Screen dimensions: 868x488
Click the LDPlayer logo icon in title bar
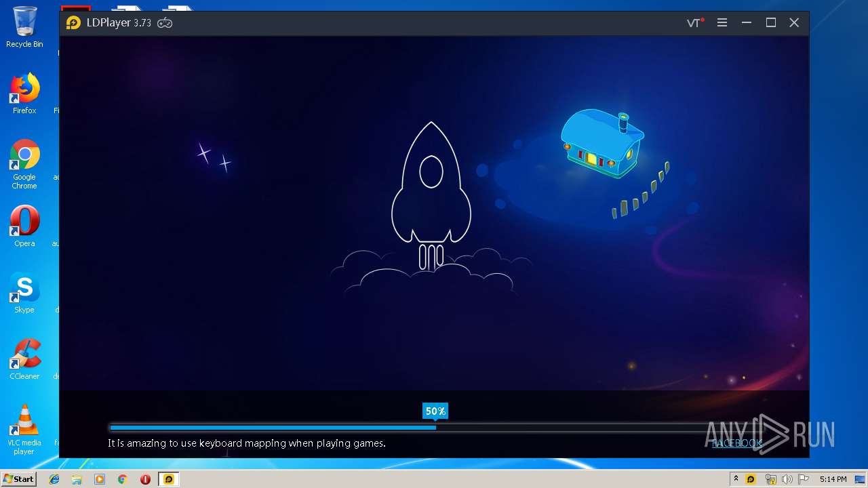pos(73,23)
